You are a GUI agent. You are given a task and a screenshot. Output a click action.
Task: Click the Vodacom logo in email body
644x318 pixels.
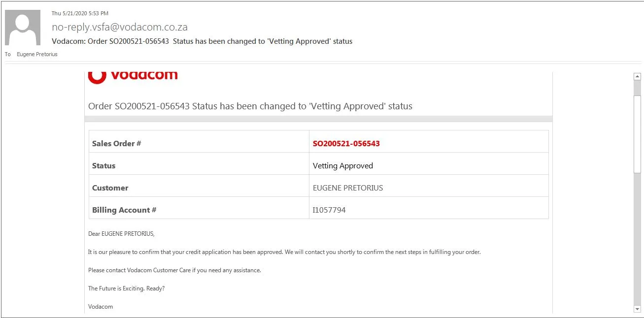133,76
